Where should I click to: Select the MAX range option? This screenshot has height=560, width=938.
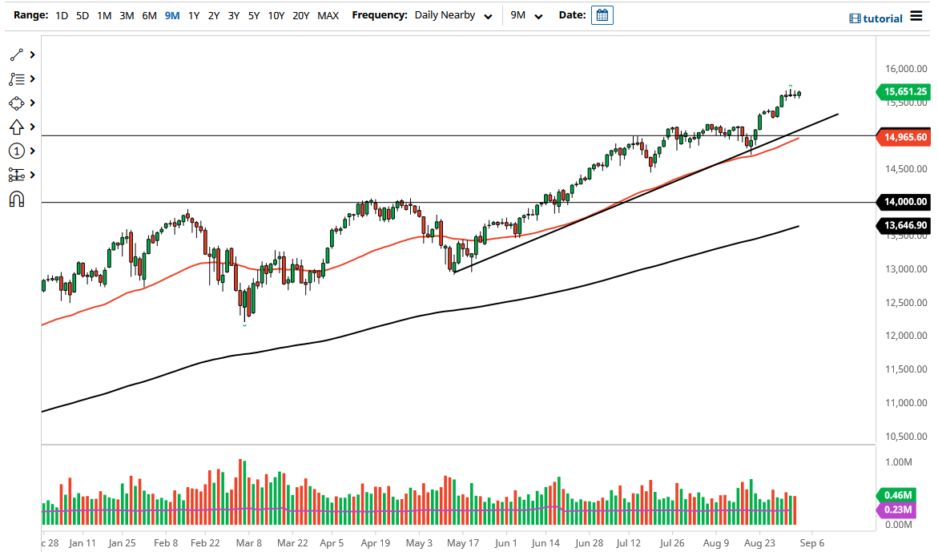pyautogui.click(x=328, y=14)
